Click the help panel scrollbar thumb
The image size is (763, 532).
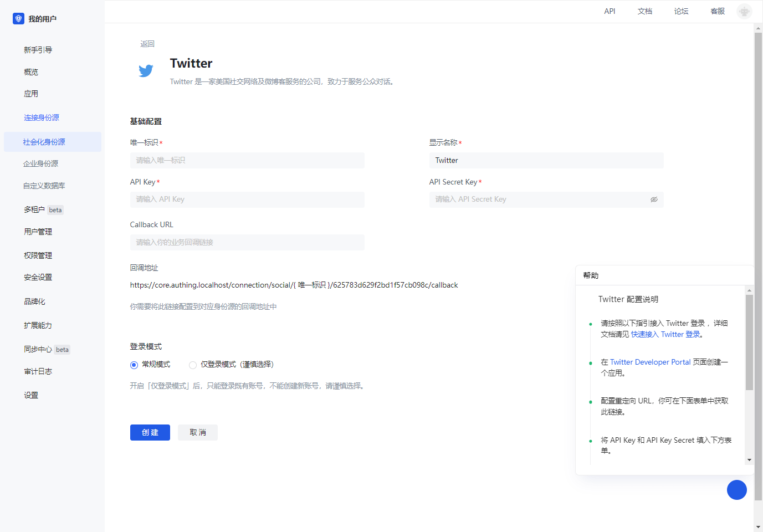coord(749,342)
